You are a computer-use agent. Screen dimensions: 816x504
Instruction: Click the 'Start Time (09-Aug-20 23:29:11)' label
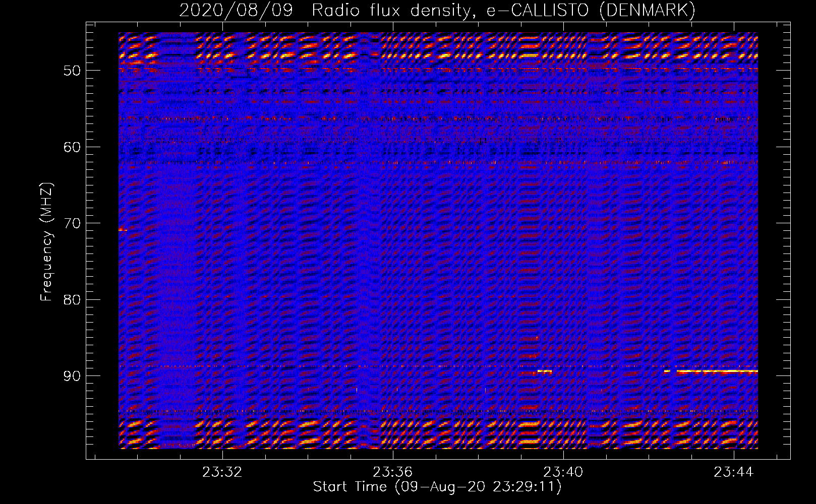pos(437,487)
